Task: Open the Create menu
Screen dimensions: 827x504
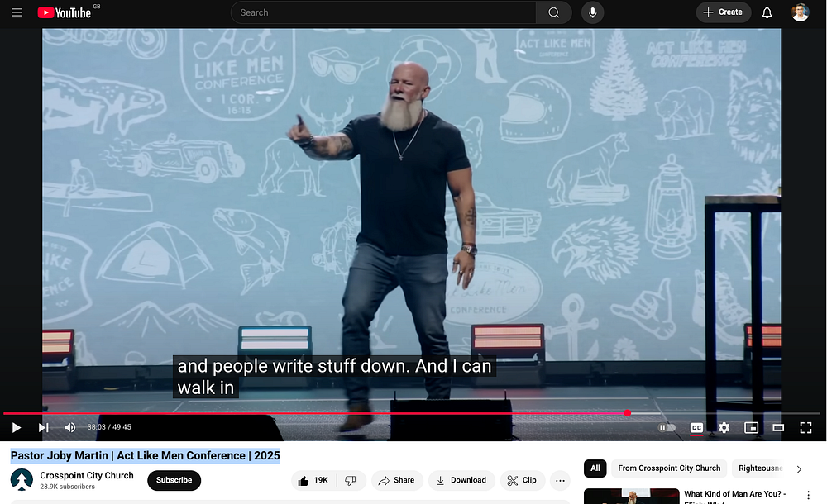Action: (x=723, y=12)
